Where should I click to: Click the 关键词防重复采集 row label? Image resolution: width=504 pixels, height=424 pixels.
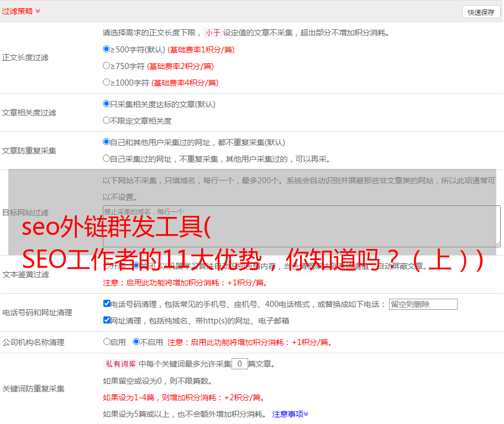33,389
